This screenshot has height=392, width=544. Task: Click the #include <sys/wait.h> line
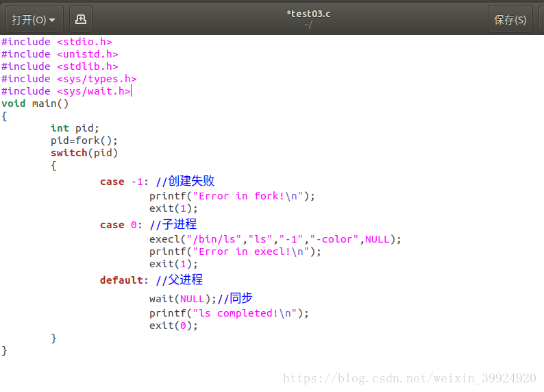(66, 91)
